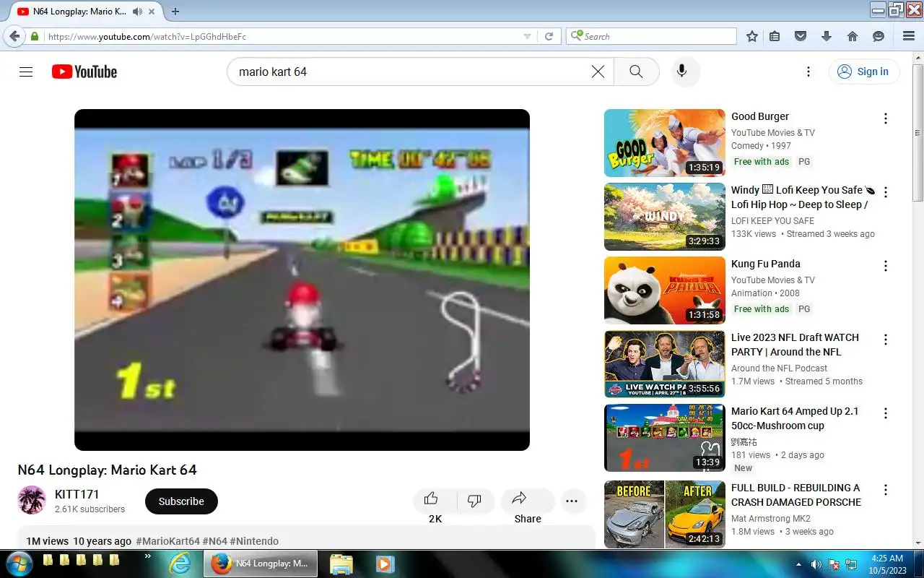The height and width of the screenshot is (578, 924).
Task: Show bookmarks list icon in toolbar
Action: point(775,36)
